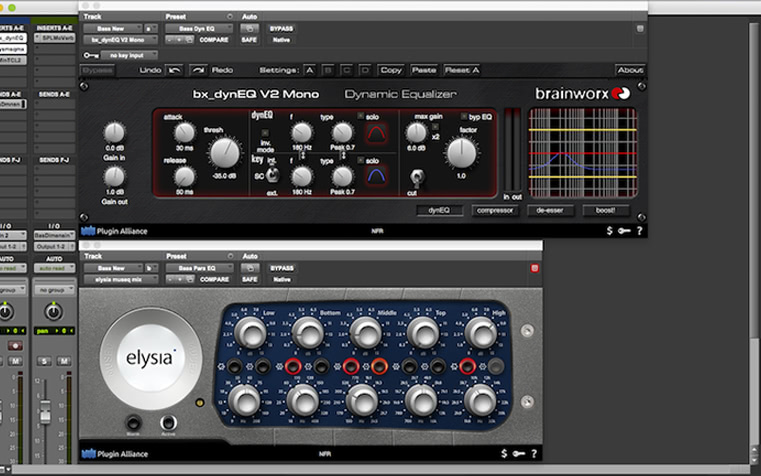
Task: Click the Reset A button
Action: pyautogui.click(x=462, y=70)
